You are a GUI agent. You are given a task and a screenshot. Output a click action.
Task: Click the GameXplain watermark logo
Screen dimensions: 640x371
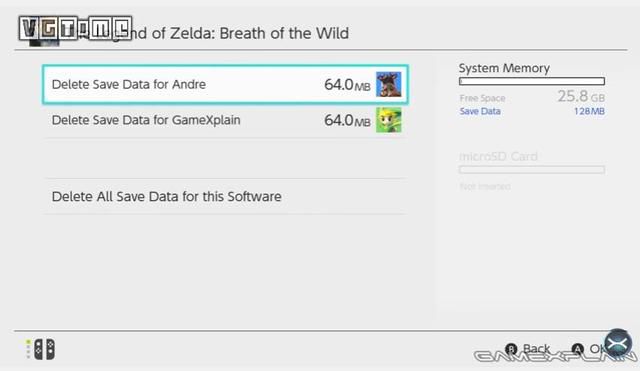pos(555,356)
